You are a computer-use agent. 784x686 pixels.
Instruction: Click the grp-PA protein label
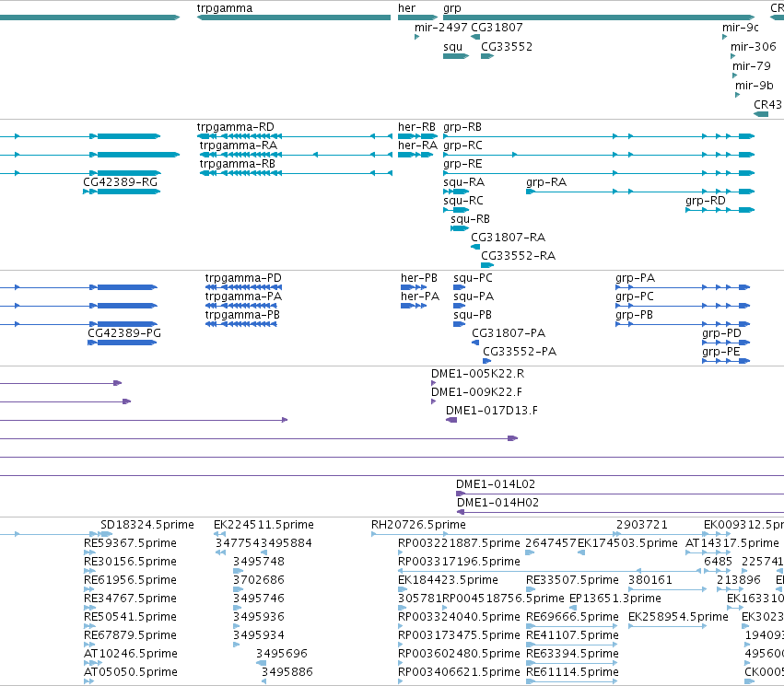(x=636, y=278)
